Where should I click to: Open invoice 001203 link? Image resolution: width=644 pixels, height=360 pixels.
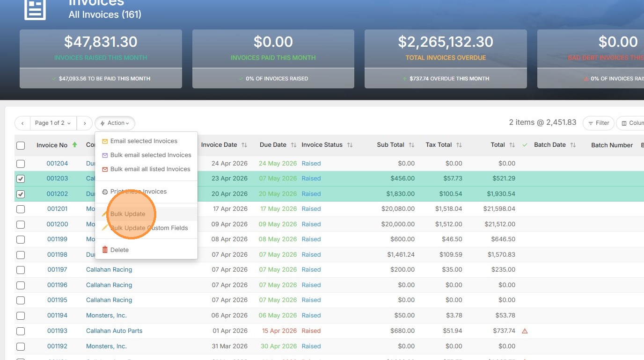(58, 179)
